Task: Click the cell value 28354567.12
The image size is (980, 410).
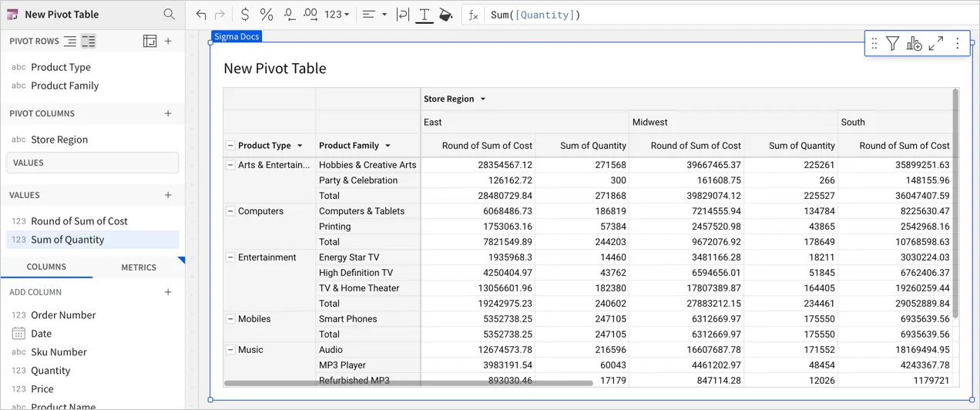Action: coord(478,165)
